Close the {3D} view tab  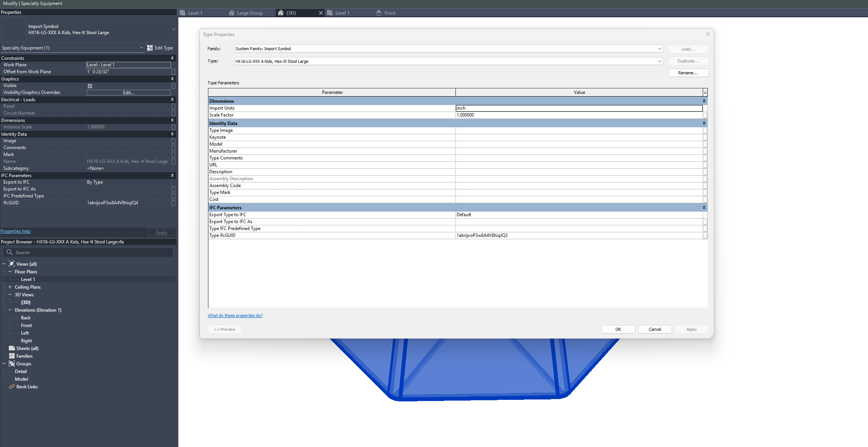[x=321, y=13]
